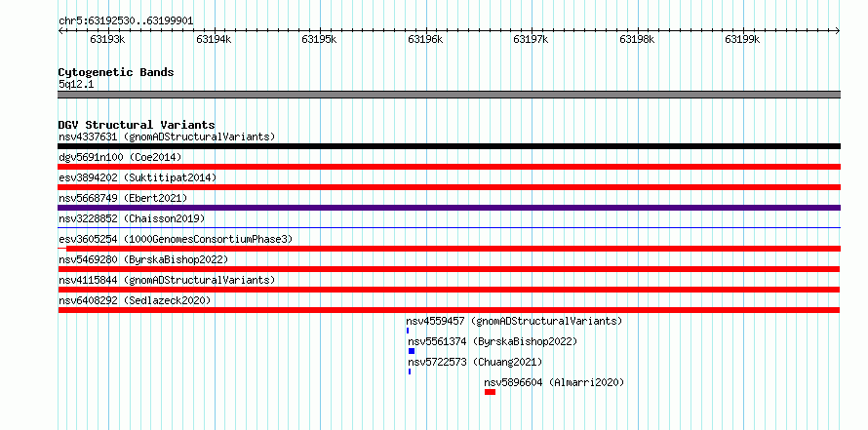Select the small blue nsv4559457 marker

click(408, 331)
